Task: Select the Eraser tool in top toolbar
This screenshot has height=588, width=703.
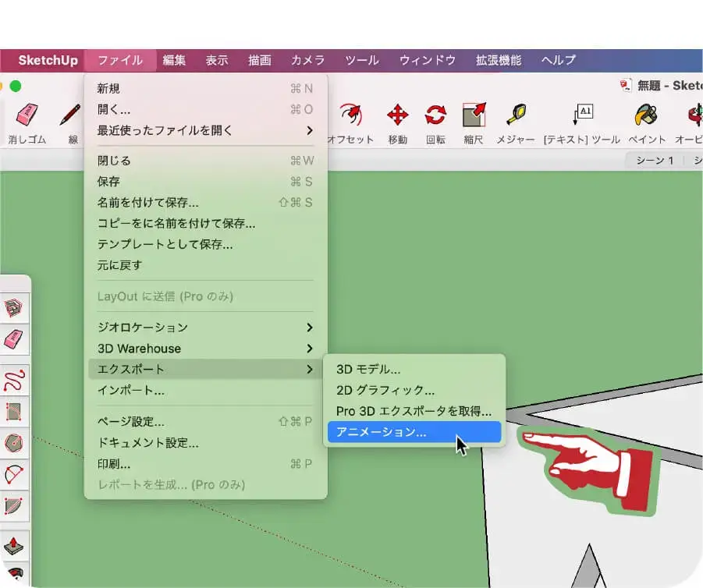Action: pos(27,115)
